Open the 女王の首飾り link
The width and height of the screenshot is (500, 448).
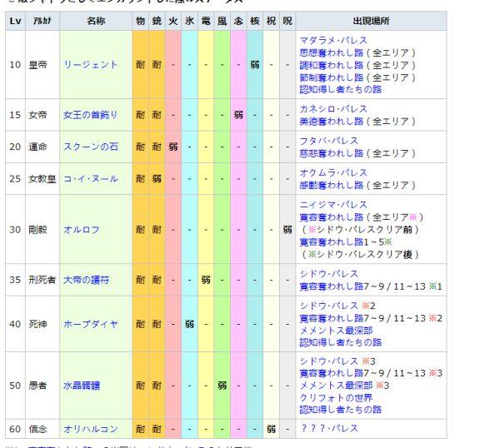coord(91,115)
